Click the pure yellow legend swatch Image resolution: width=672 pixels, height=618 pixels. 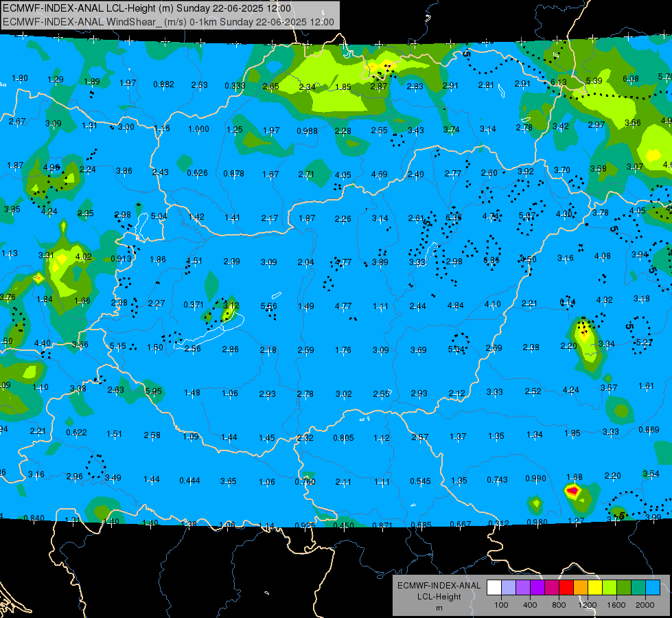coord(595,588)
